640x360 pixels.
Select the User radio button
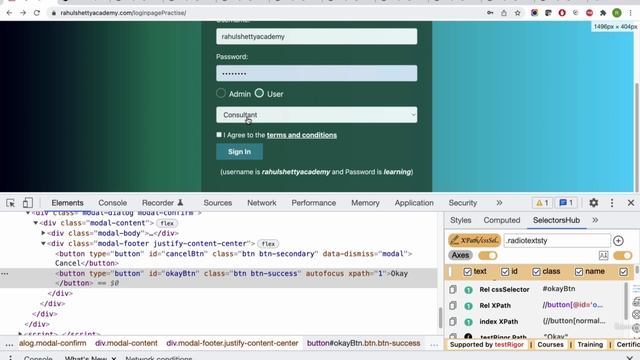[259, 93]
